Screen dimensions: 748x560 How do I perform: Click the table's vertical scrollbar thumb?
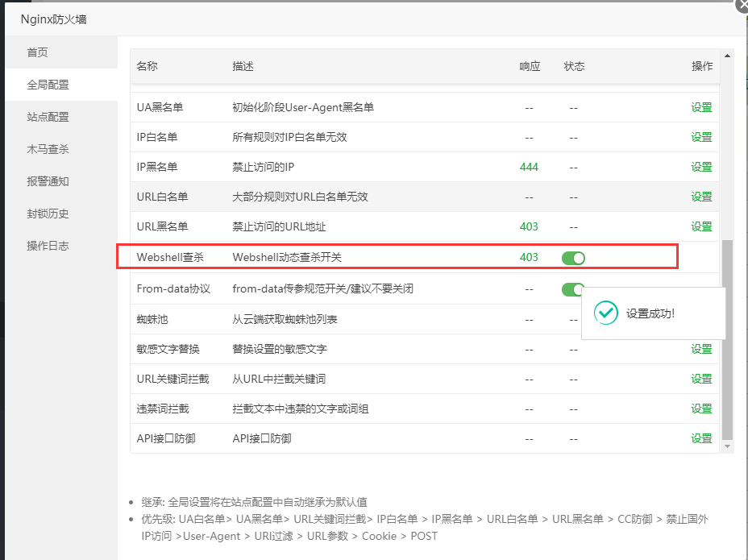[x=727, y=339]
